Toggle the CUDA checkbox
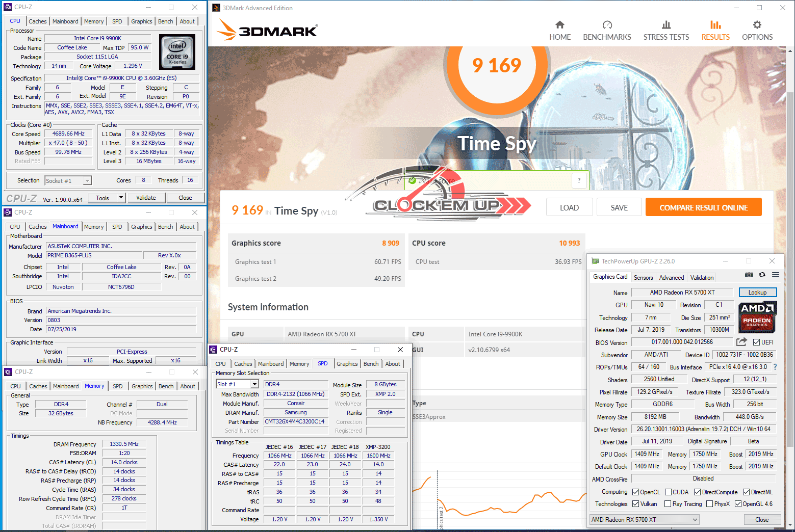The image size is (795, 532). click(668, 492)
